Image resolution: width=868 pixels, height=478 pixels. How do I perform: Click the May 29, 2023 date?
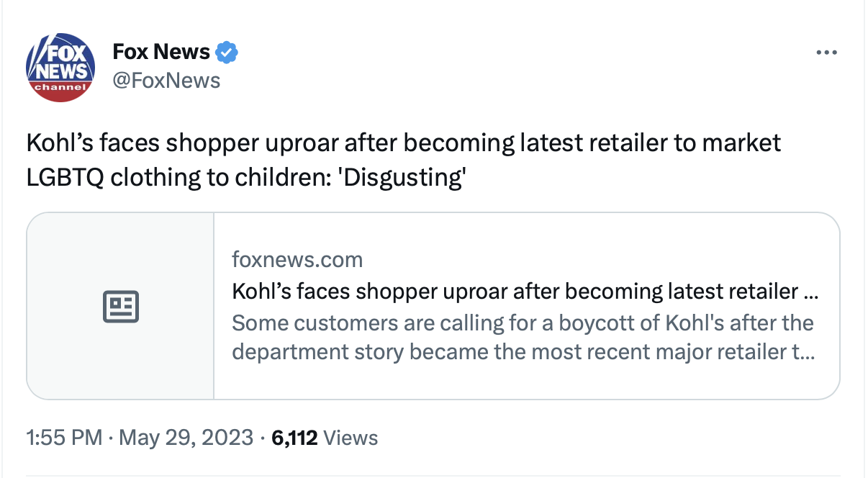[x=186, y=438]
